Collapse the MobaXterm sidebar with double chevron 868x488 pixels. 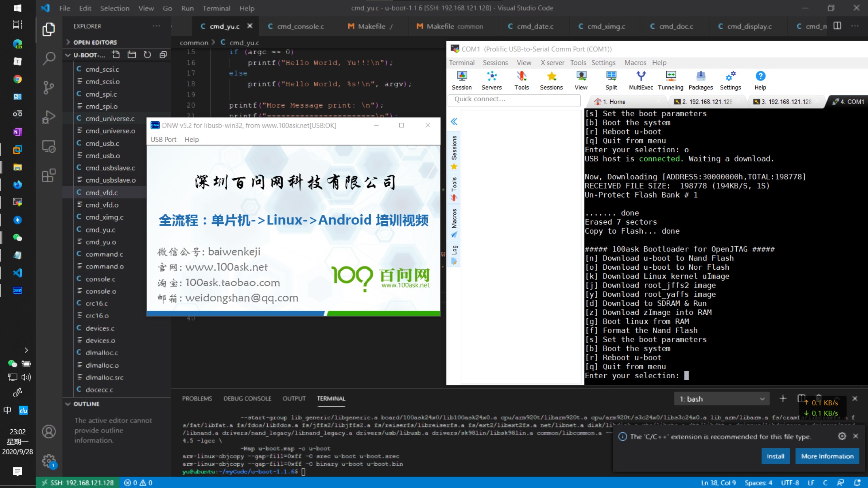(454, 121)
